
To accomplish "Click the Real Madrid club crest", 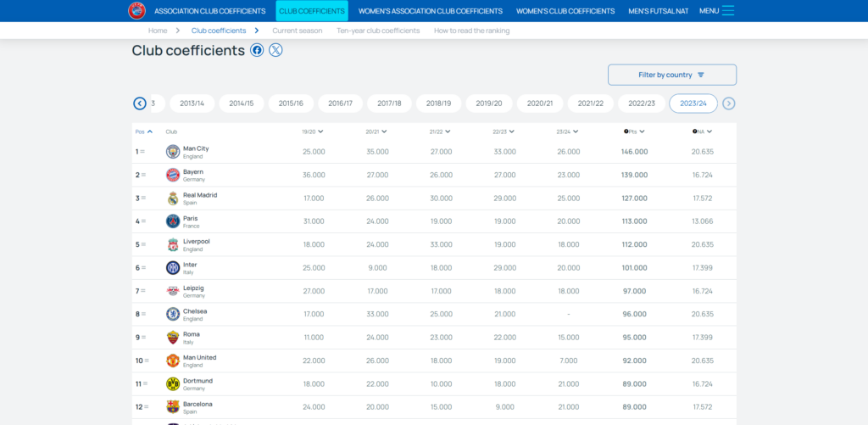I will [173, 199].
